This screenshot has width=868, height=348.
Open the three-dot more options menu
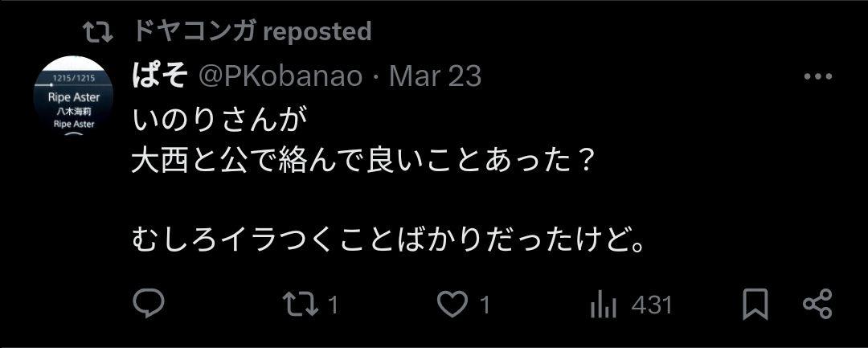tap(818, 77)
